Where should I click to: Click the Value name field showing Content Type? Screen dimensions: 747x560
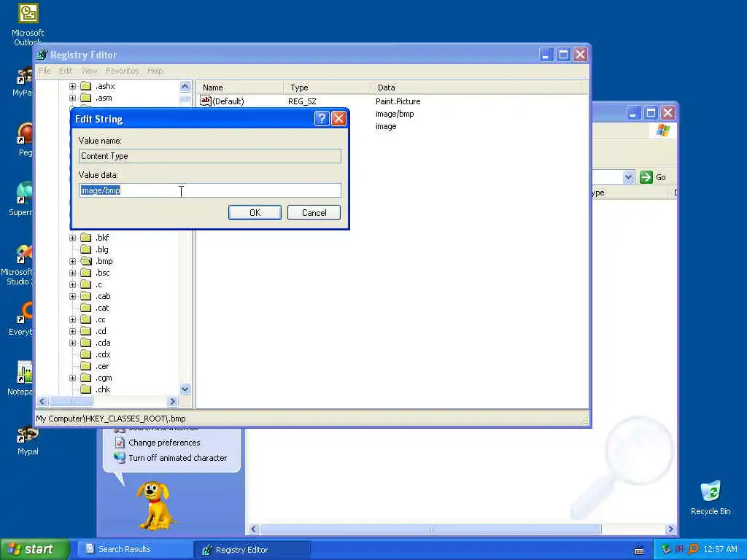pos(210,156)
